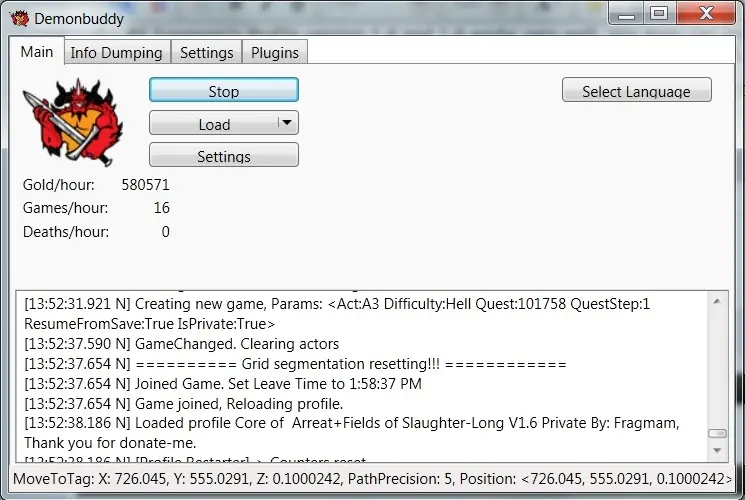Click the Select Language button

[636, 91]
